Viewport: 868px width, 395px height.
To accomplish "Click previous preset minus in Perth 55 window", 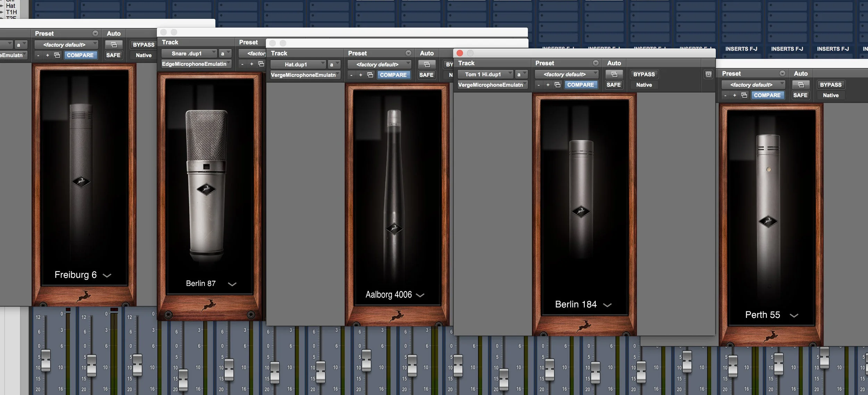I will pos(725,95).
